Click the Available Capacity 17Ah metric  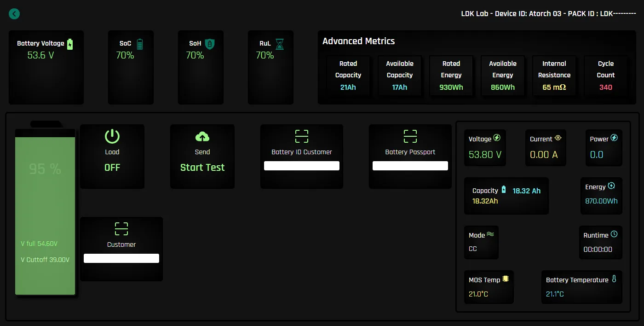pos(400,76)
